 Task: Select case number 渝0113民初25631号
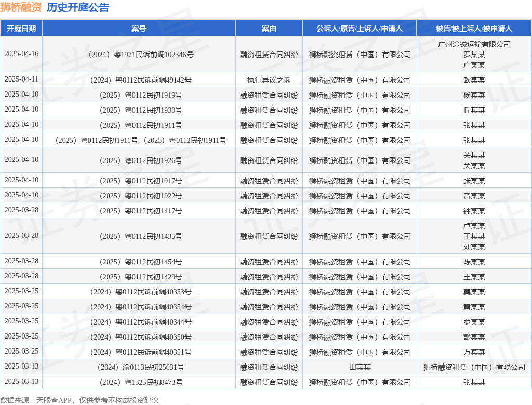(x=141, y=367)
